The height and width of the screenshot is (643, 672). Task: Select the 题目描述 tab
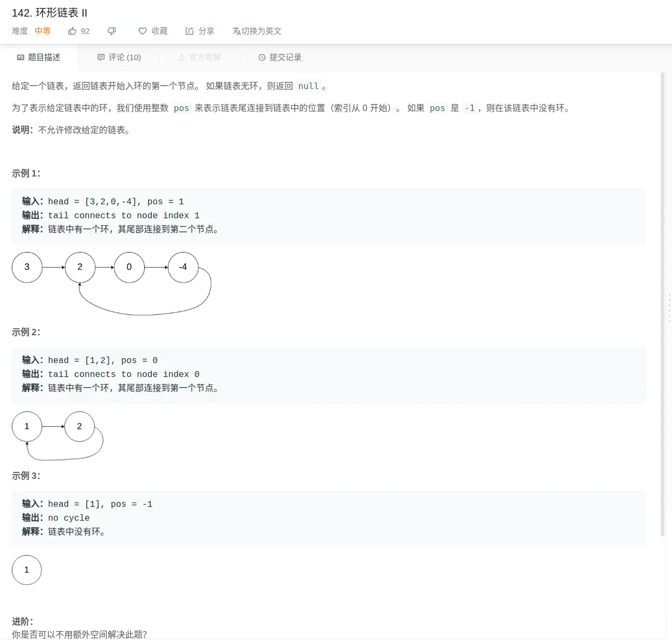point(39,57)
